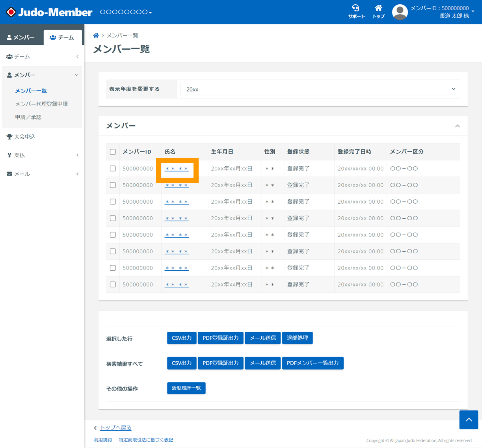Check the eighth member row checkbox

[x=113, y=284]
